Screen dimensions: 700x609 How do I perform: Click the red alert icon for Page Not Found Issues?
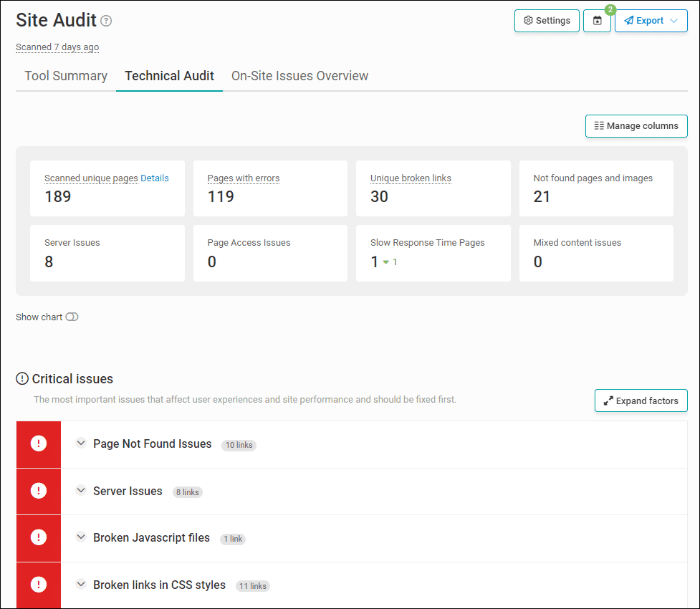(39, 443)
